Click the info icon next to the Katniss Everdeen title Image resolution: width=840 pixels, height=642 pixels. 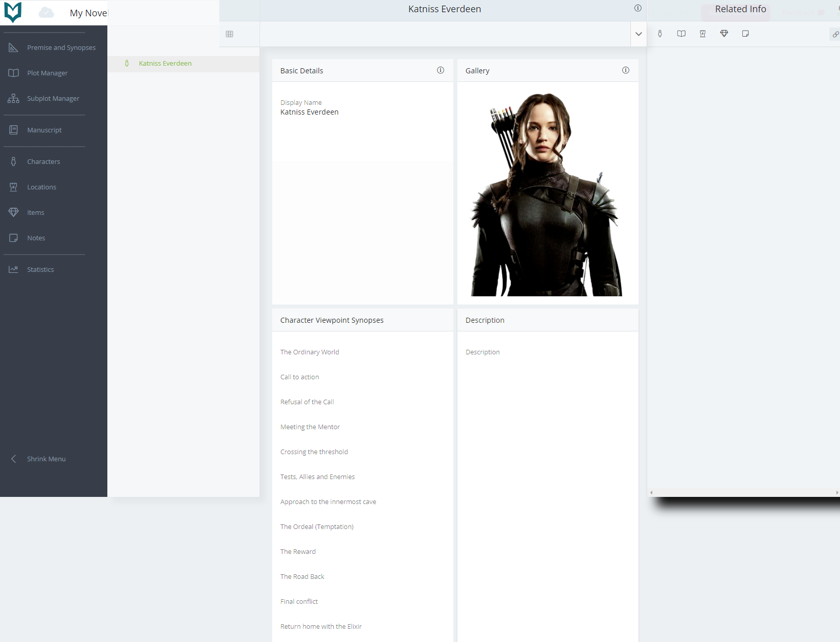[x=638, y=8]
